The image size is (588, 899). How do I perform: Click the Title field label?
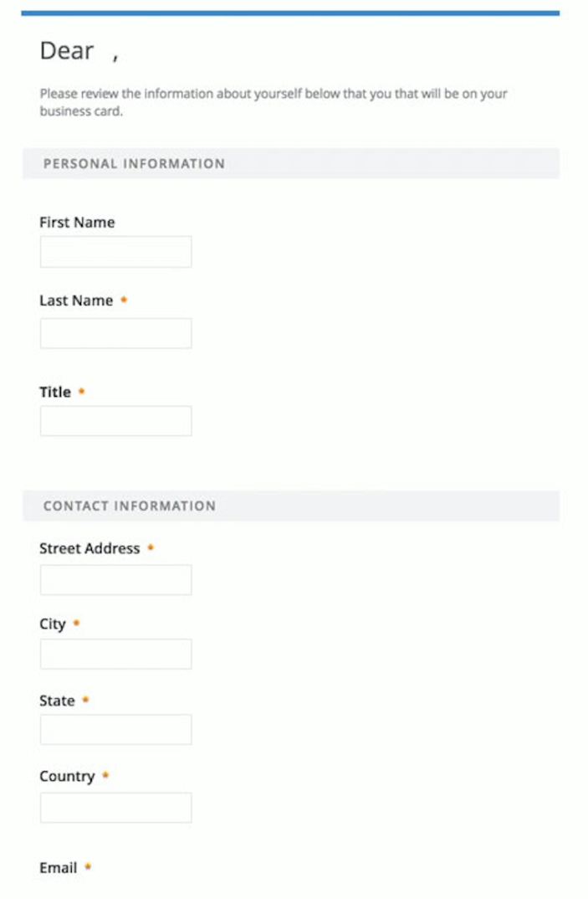click(55, 393)
